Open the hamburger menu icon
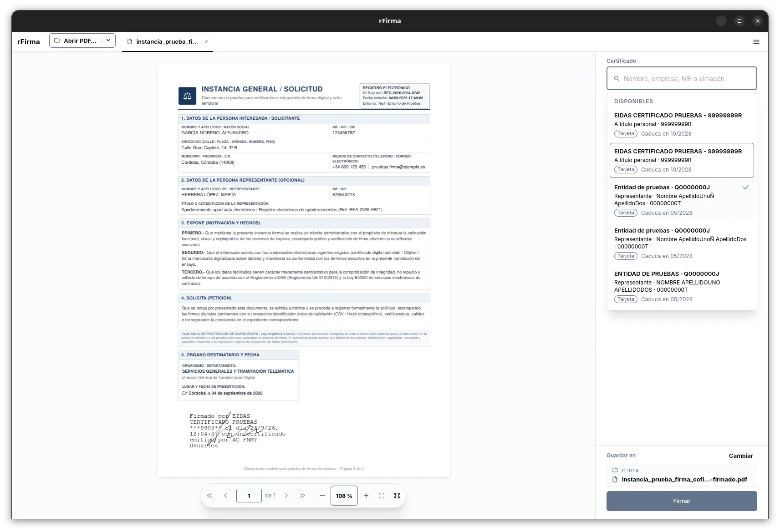Image resolution: width=780 pixels, height=532 pixels. pyautogui.click(x=756, y=42)
